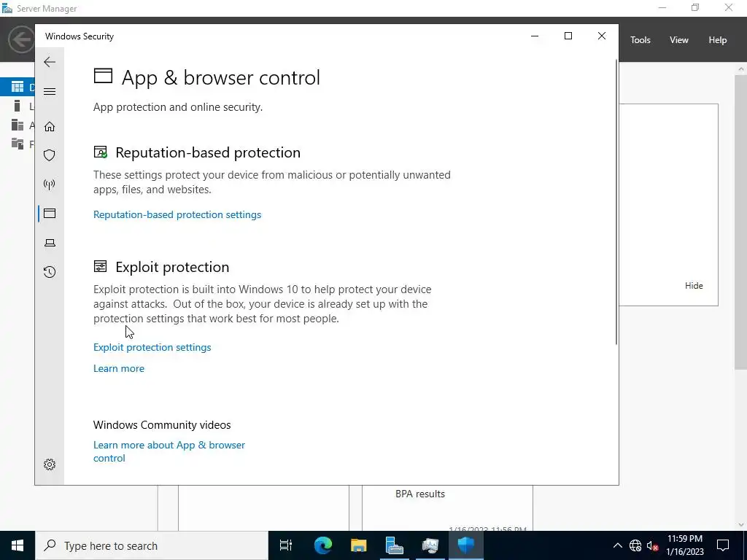Image resolution: width=747 pixels, height=560 pixels.
Task: Open View menu in Server Manager
Action: click(679, 40)
